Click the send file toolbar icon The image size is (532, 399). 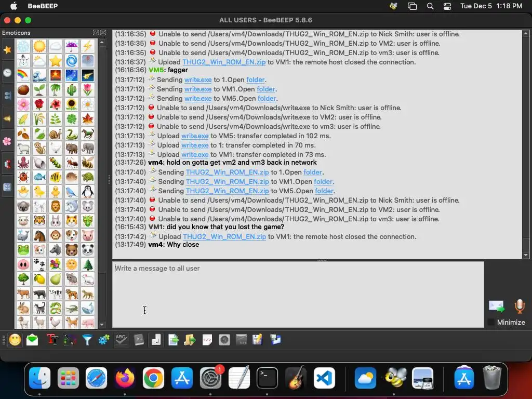point(174,340)
